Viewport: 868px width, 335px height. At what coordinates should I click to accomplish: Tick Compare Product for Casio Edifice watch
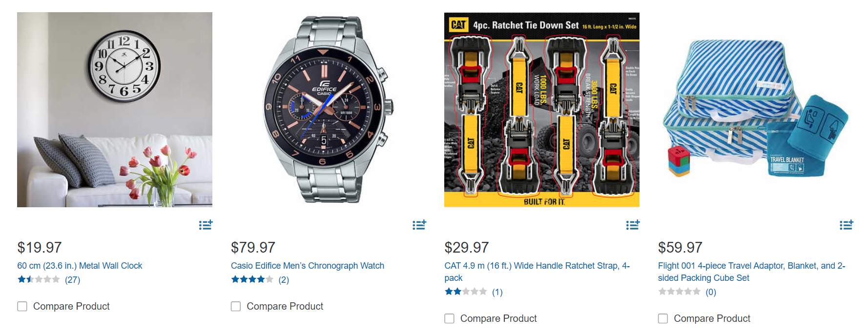tap(236, 306)
